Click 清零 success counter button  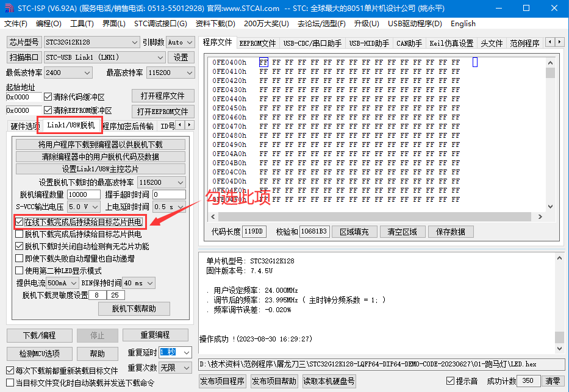(553, 381)
